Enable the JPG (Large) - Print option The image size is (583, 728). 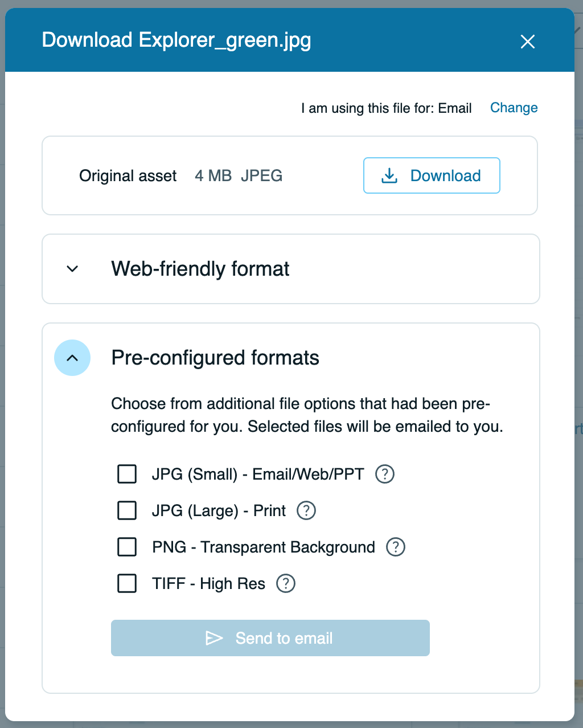126,510
